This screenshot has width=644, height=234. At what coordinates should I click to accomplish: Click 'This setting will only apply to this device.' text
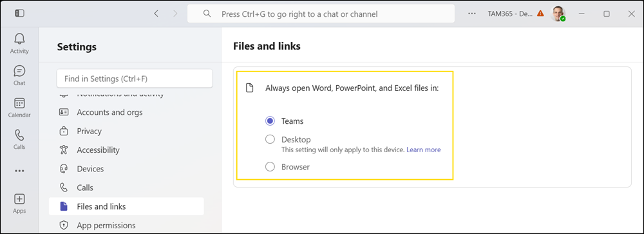[x=343, y=150]
